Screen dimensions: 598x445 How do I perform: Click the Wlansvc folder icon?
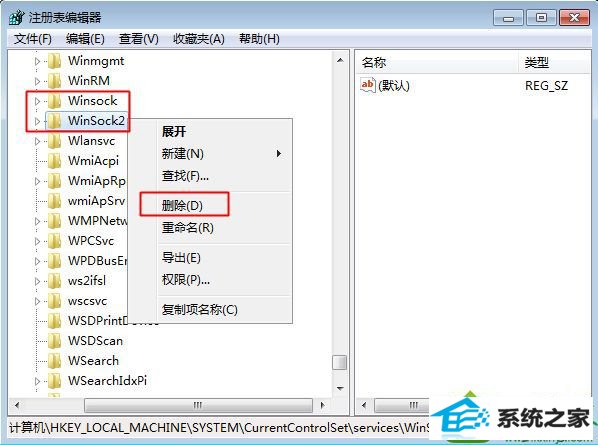(54, 141)
